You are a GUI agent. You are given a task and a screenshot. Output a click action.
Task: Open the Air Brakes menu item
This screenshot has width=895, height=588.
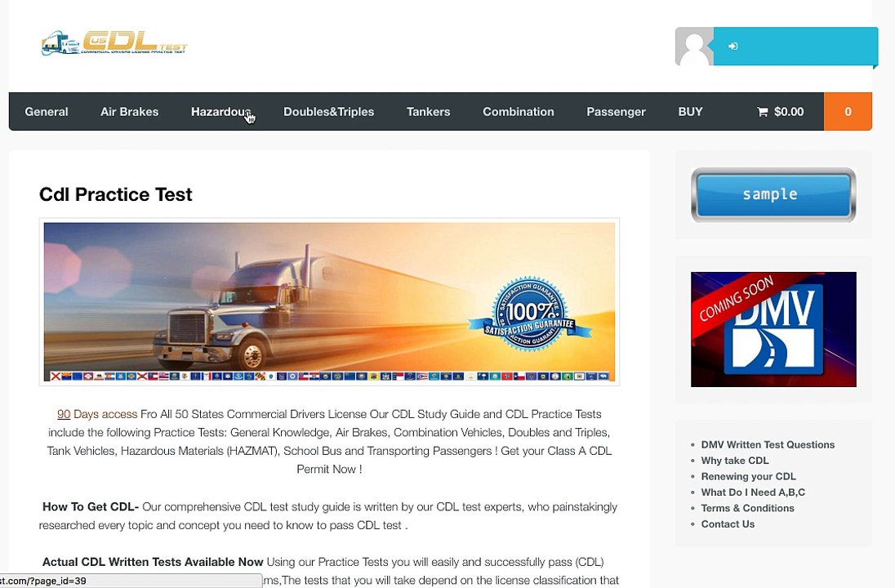point(130,112)
